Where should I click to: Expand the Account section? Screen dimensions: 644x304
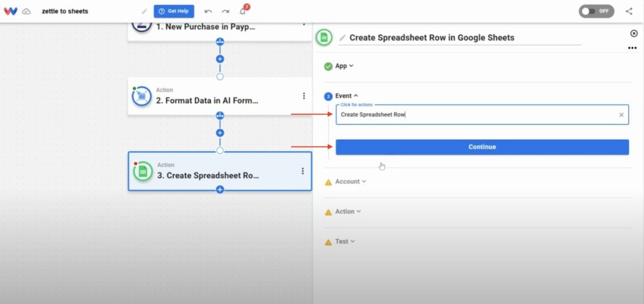[x=350, y=181]
